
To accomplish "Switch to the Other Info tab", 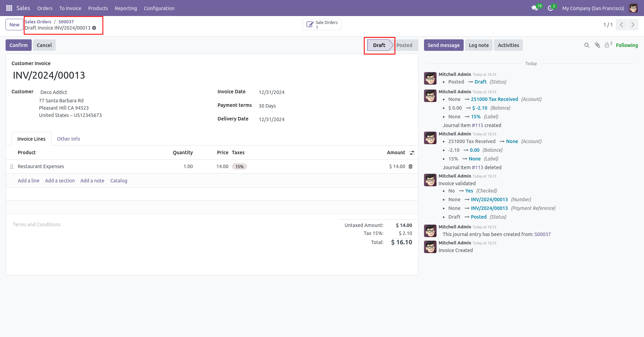I will point(69,139).
